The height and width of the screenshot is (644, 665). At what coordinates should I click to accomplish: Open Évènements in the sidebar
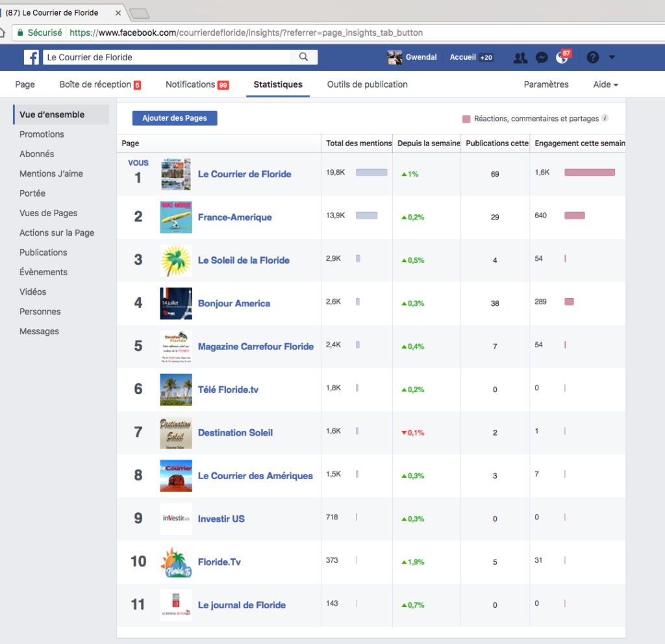coord(44,272)
